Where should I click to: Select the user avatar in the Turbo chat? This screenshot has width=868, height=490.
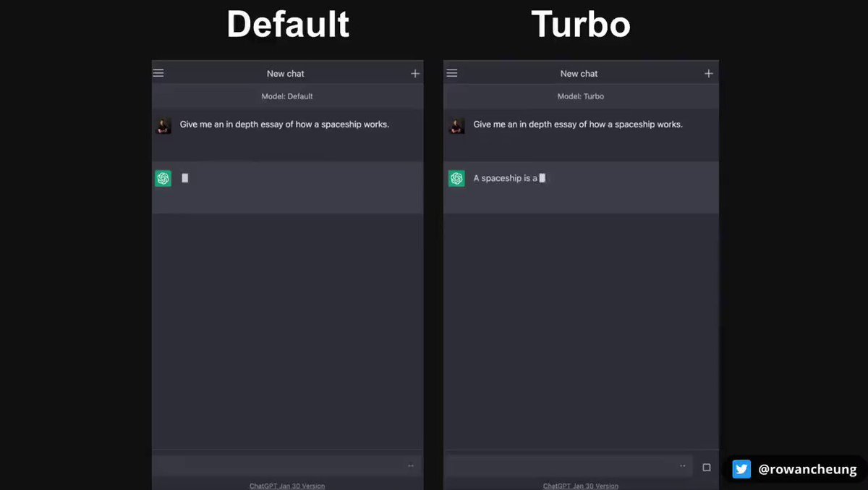457,125
